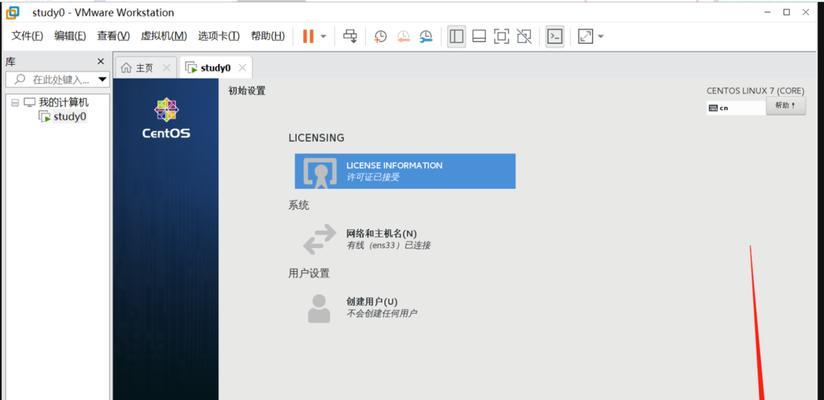Open the console view icon
Screen dimensions: 824x400
click(555, 36)
